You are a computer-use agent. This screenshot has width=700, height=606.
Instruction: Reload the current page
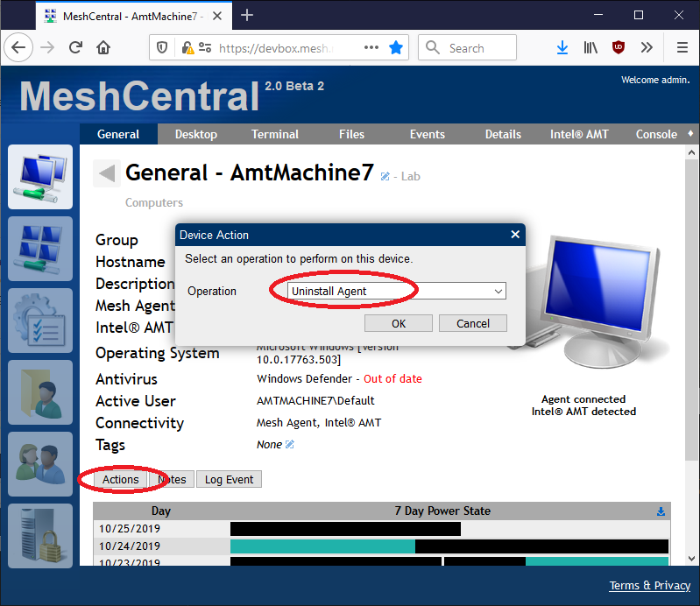tap(75, 47)
